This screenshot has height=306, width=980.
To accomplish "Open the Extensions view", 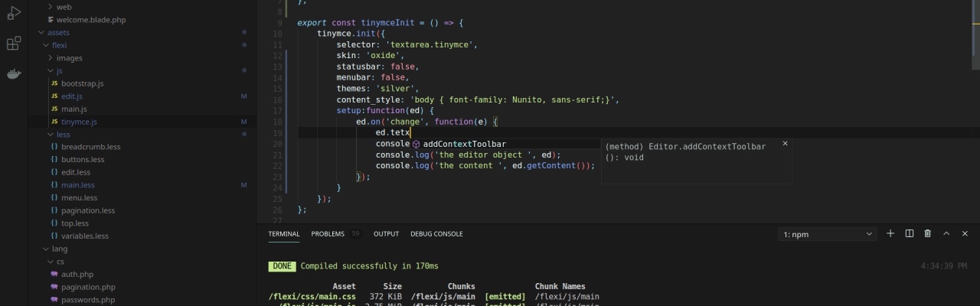I will click(14, 44).
